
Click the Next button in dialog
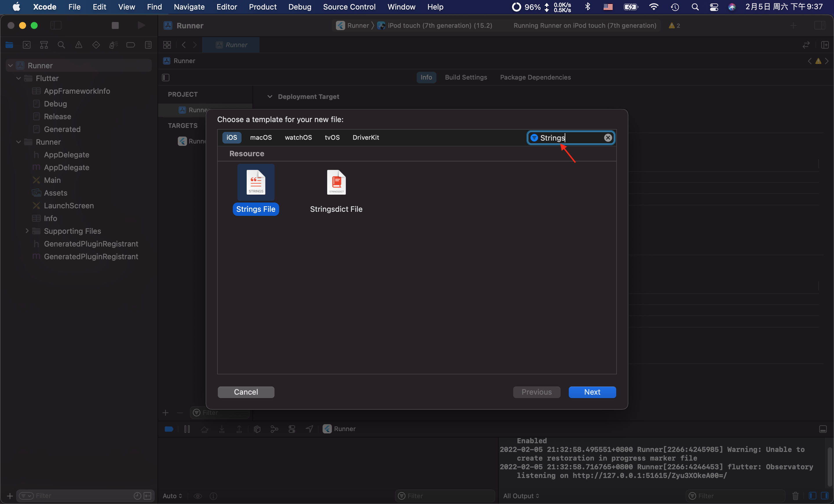click(592, 392)
